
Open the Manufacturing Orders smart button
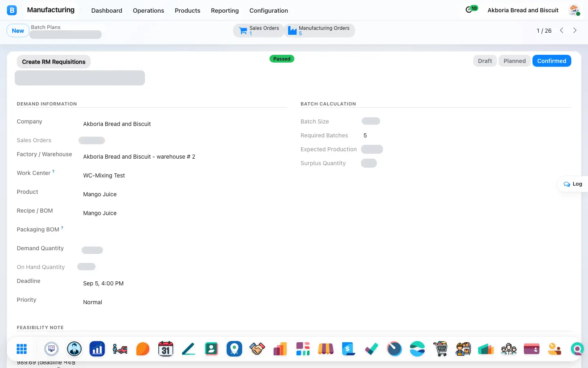coord(319,31)
